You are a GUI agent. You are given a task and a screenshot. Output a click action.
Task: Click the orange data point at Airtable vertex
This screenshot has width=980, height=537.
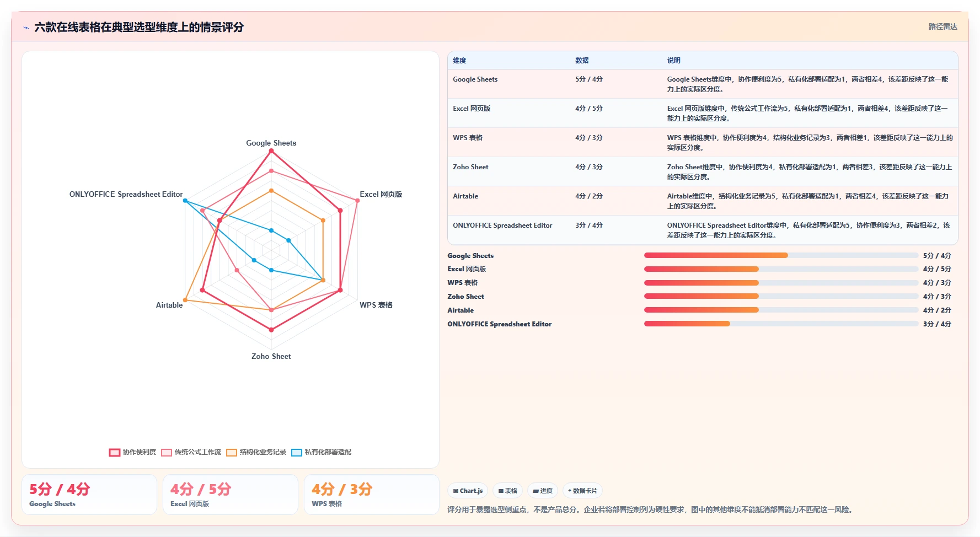click(185, 300)
